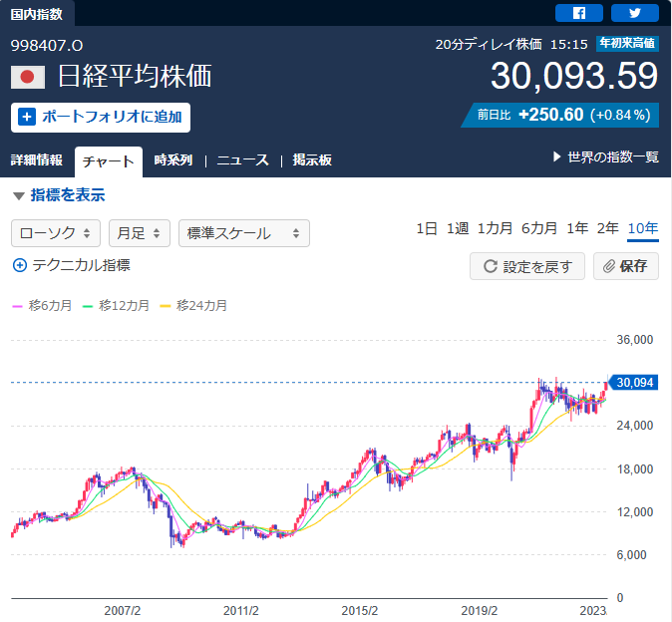Click the paperclip icon in 保存 button
Image resolution: width=672 pixels, height=622 pixels.
(x=609, y=266)
